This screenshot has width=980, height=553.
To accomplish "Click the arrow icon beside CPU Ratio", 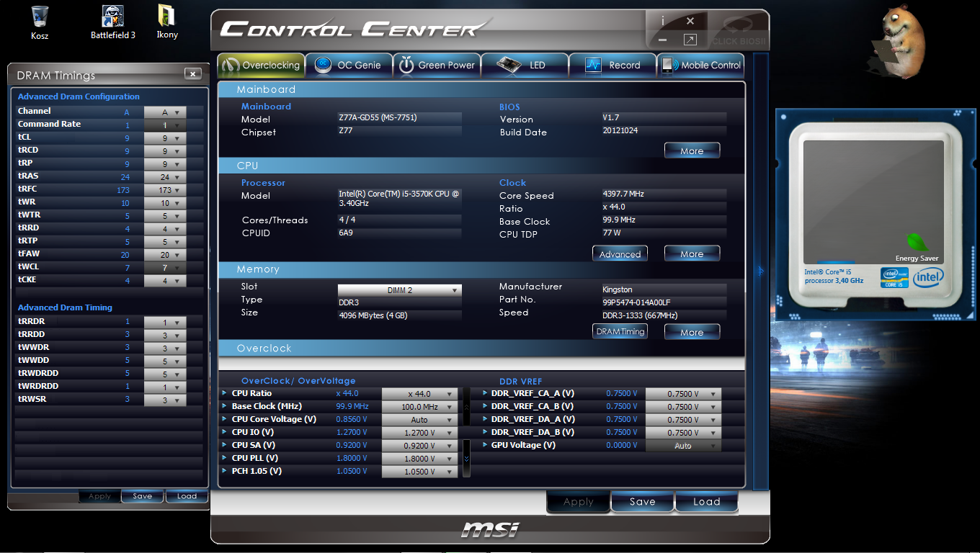I will [x=225, y=393].
